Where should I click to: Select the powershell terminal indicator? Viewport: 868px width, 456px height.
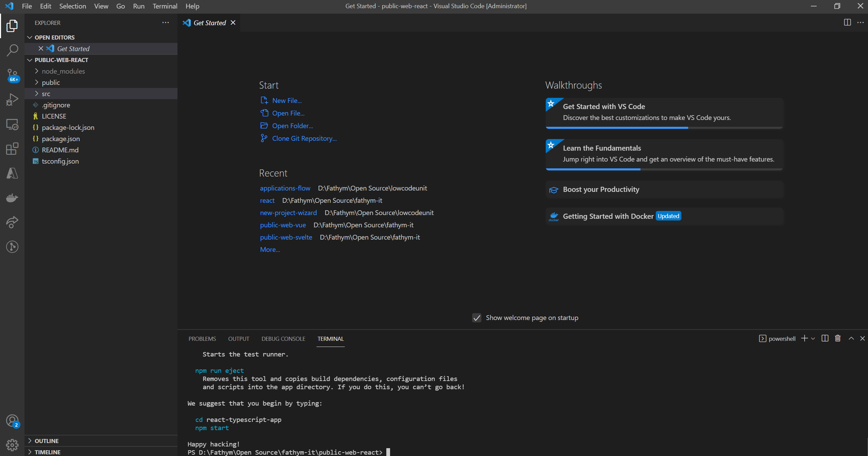click(777, 338)
